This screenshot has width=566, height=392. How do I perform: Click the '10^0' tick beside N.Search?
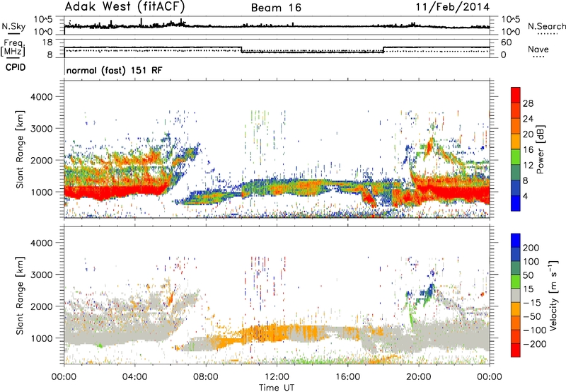(x=511, y=32)
